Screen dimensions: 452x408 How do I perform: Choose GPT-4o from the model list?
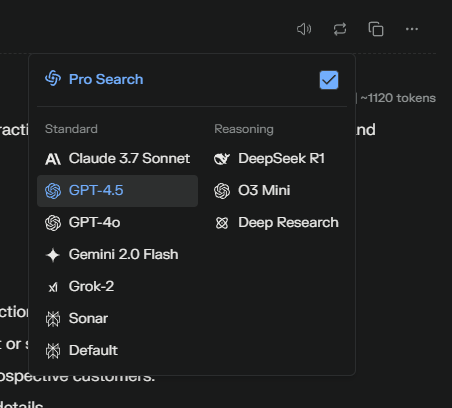point(117,223)
